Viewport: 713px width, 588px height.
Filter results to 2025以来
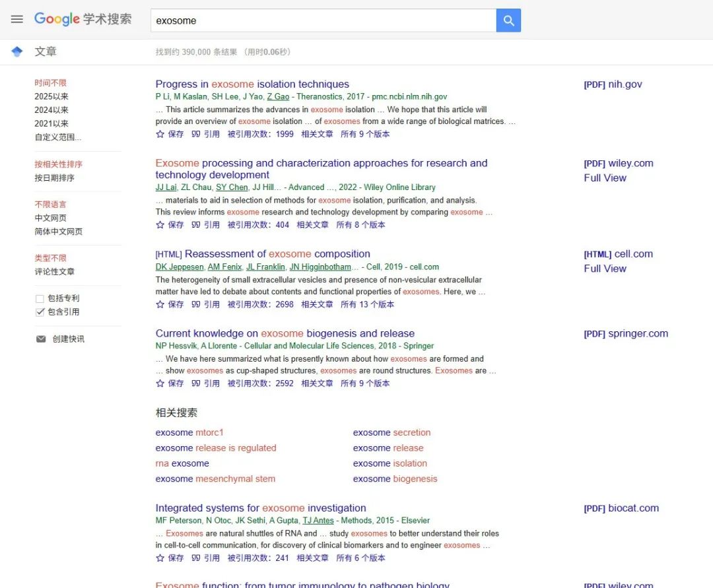[x=51, y=96]
